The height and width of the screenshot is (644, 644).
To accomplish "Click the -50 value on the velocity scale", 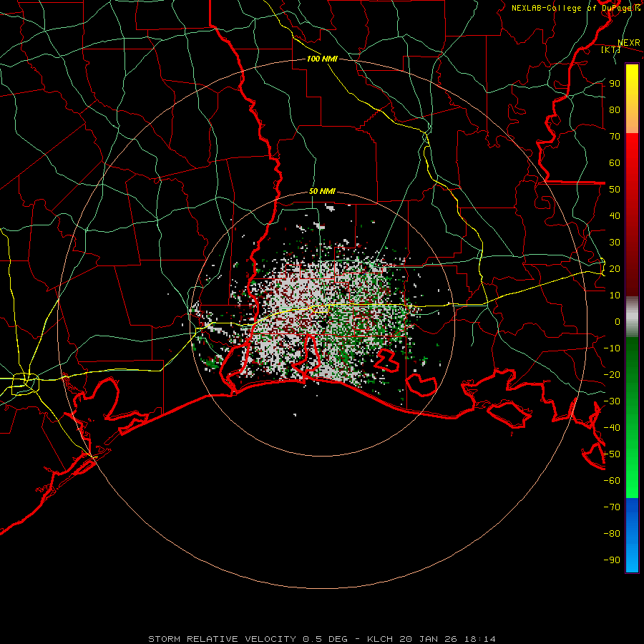I will click(612, 454).
